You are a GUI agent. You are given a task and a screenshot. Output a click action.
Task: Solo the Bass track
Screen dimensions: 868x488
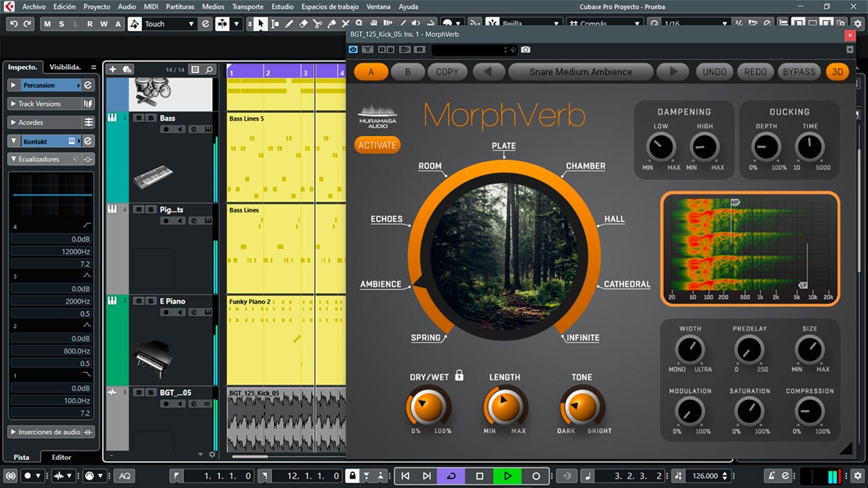[x=150, y=118]
